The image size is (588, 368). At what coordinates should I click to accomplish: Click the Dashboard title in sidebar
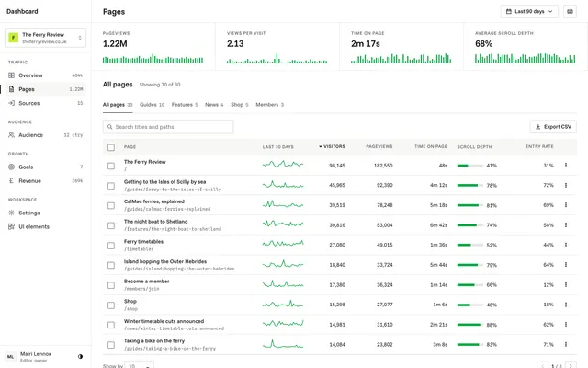(x=22, y=11)
